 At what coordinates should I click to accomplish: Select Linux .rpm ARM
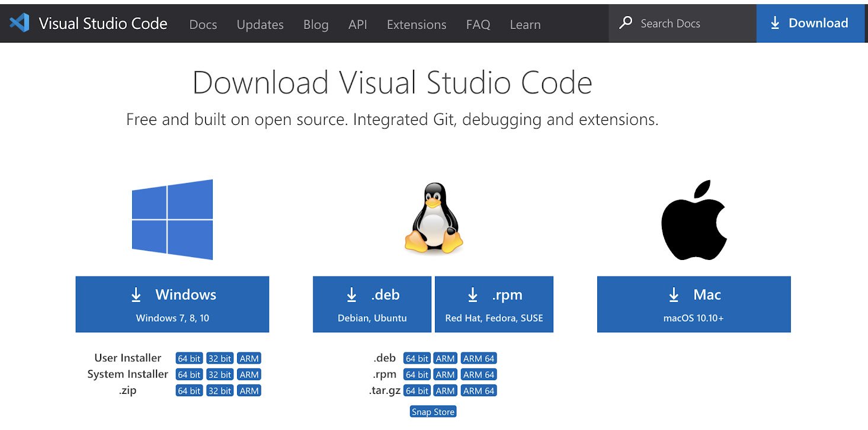[445, 374]
